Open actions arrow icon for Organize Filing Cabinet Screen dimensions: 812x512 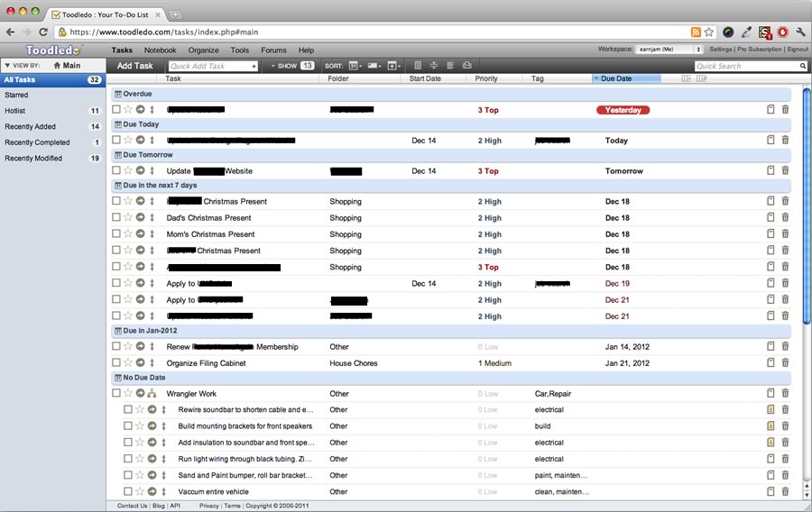(x=140, y=363)
